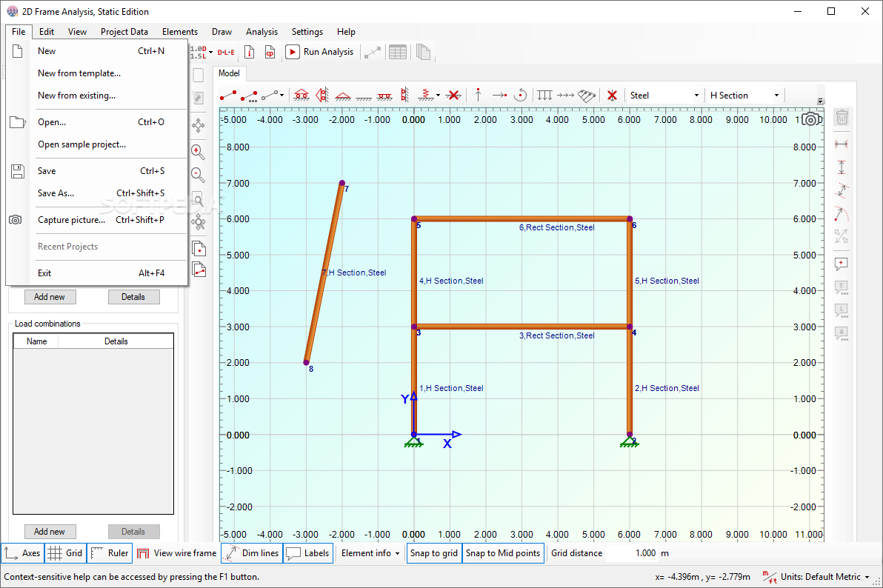Select the draw continuous elements tool

[x=249, y=96]
